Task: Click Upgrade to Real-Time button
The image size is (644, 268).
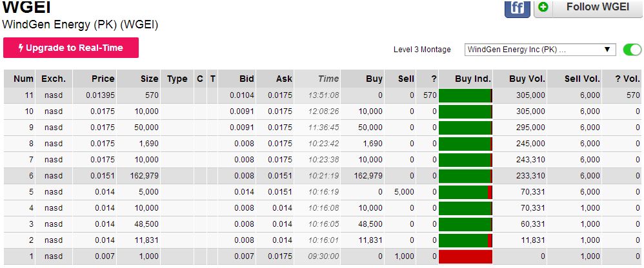Action: 70,48
